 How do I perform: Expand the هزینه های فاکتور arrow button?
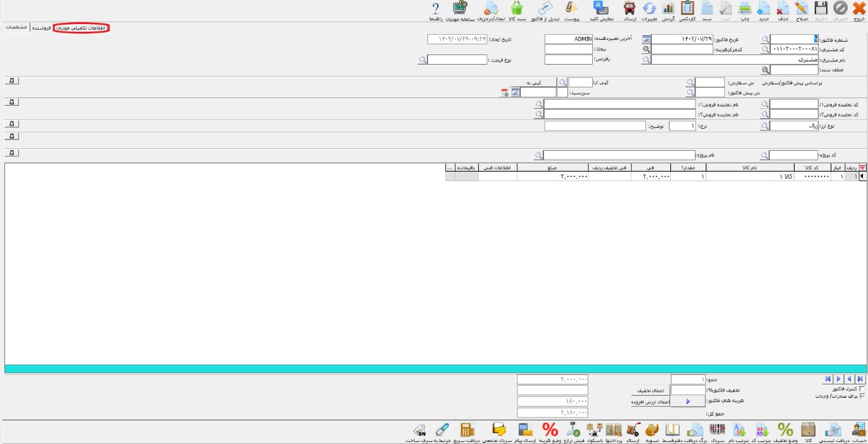click(688, 402)
